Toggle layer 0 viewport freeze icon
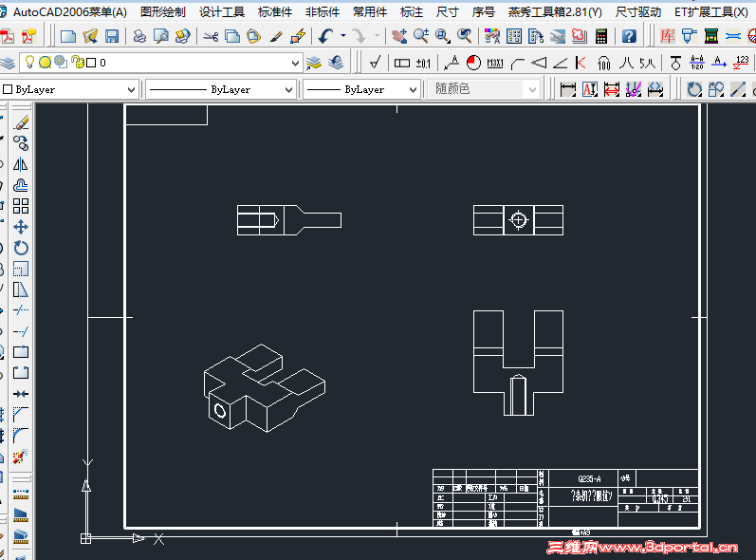The image size is (756, 560). tap(61, 62)
